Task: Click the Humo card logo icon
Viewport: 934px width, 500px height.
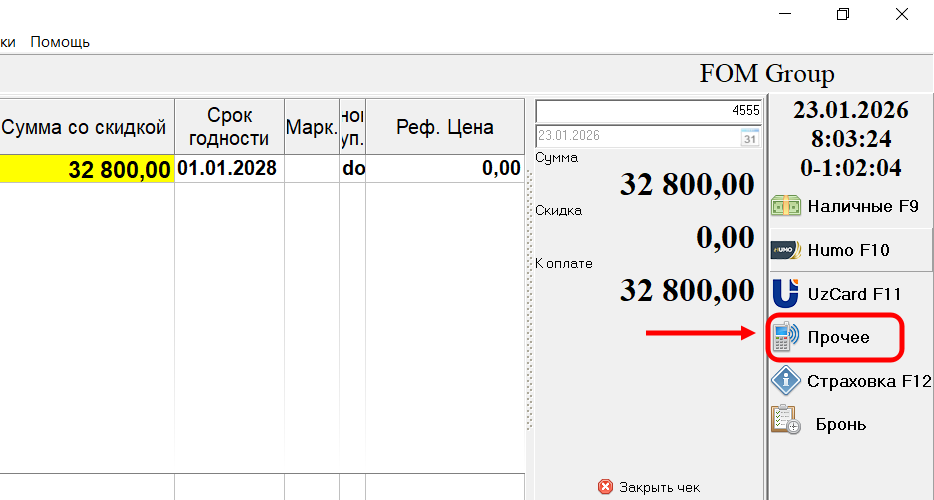Action: pyautogui.click(x=786, y=250)
